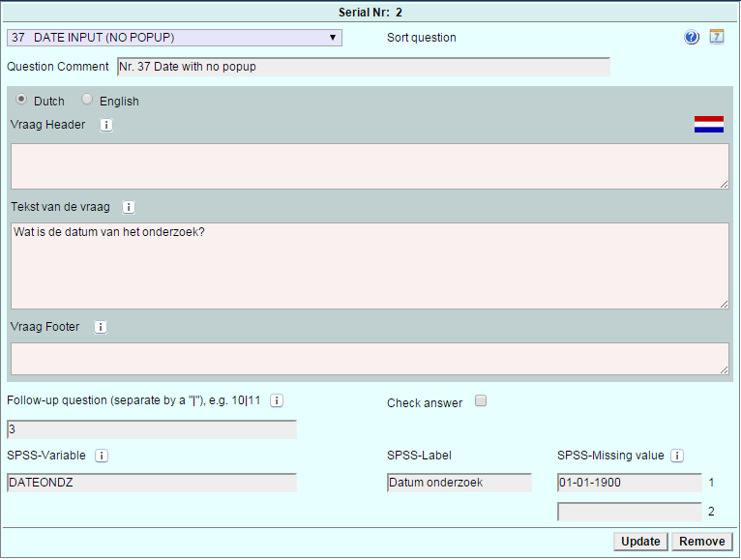
Task: Click info icon beside Tekst van de vraag
Action: (x=129, y=207)
